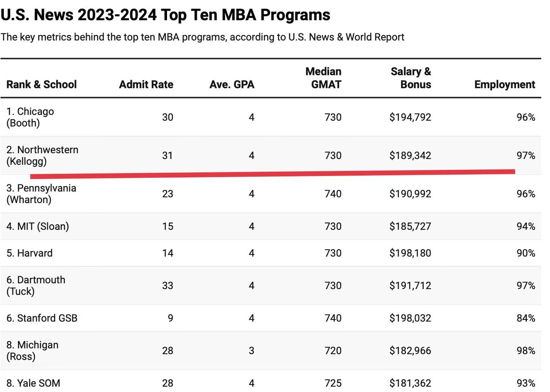
Task: Click the Yale SOM school name
Action: 33,383
